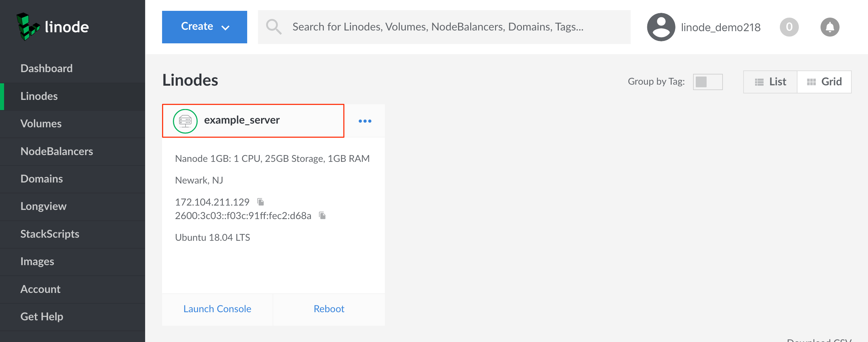Screen dimensions: 868x342
Task: Reboot the example_server Linode
Action: (x=329, y=309)
